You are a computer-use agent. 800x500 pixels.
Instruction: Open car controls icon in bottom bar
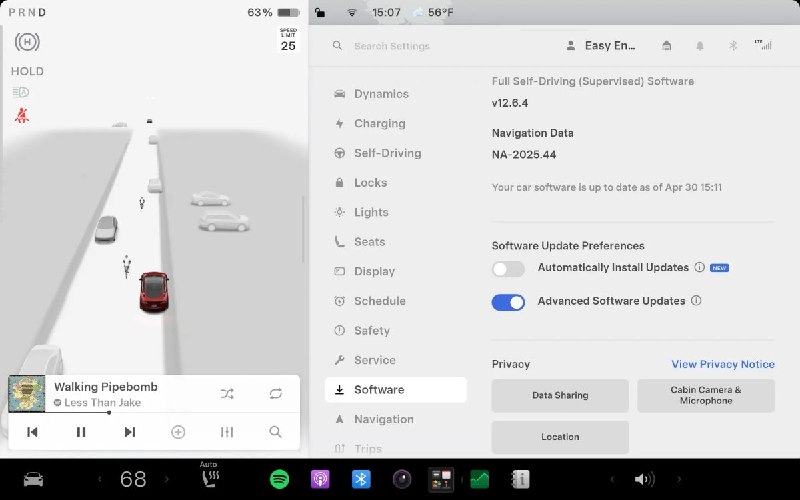[34, 479]
